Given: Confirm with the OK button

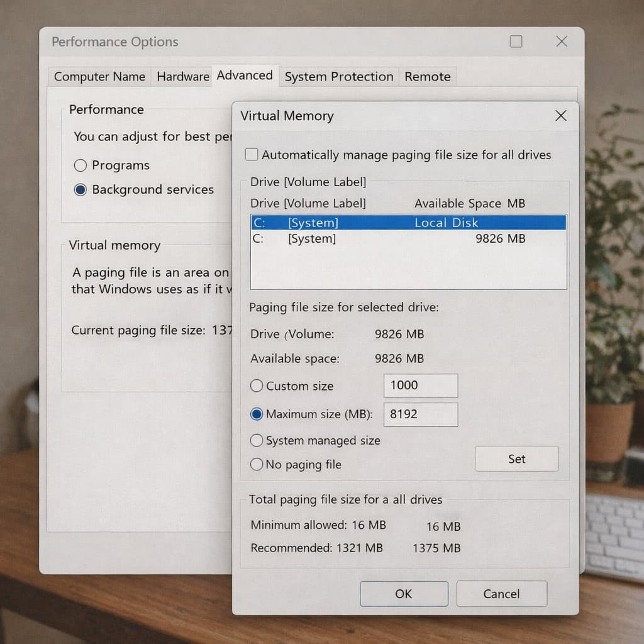Looking at the screenshot, I should [x=403, y=594].
